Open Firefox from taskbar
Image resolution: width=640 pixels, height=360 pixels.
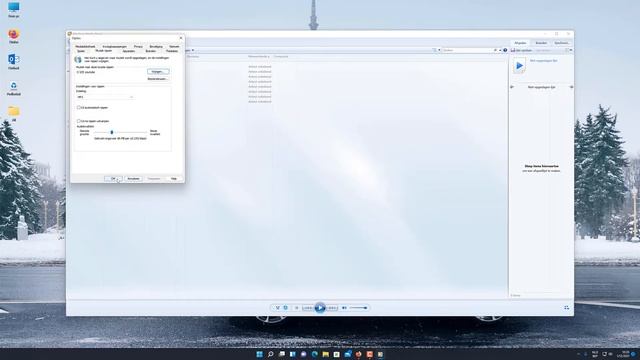point(359,354)
